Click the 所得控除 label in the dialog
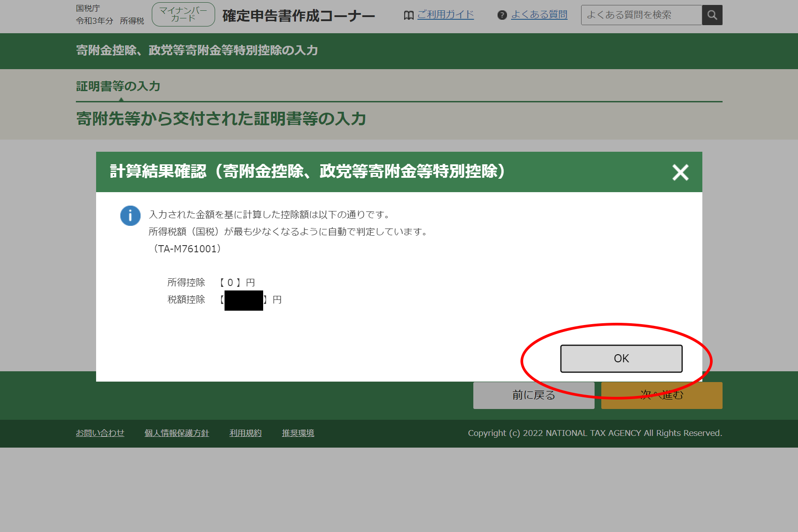798x532 pixels. pos(186,282)
